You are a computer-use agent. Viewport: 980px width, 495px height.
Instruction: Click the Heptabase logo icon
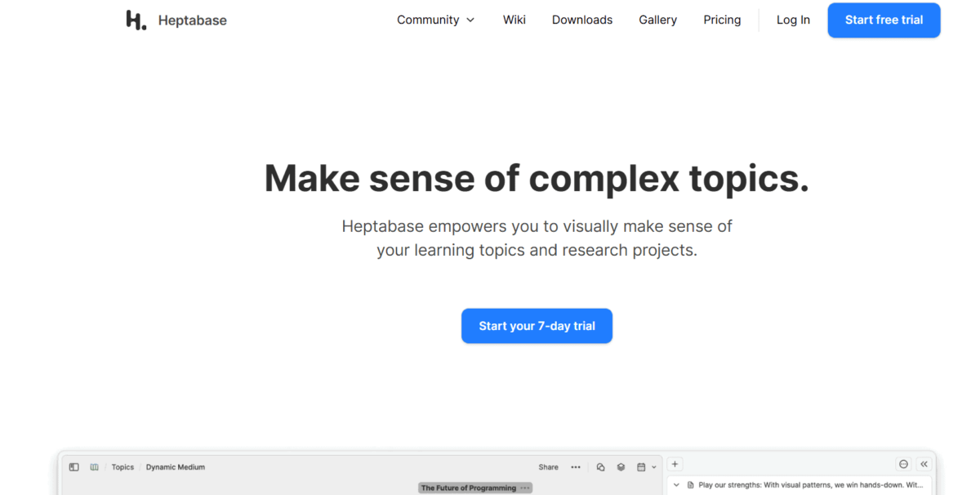(136, 20)
